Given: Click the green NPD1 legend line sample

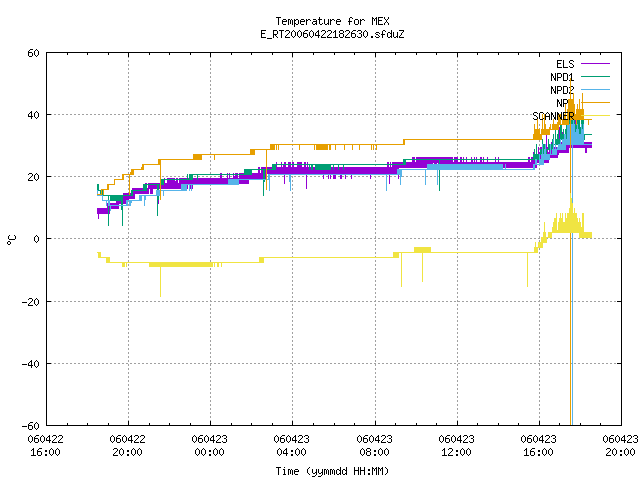Looking at the screenshot, I should 595,76.
